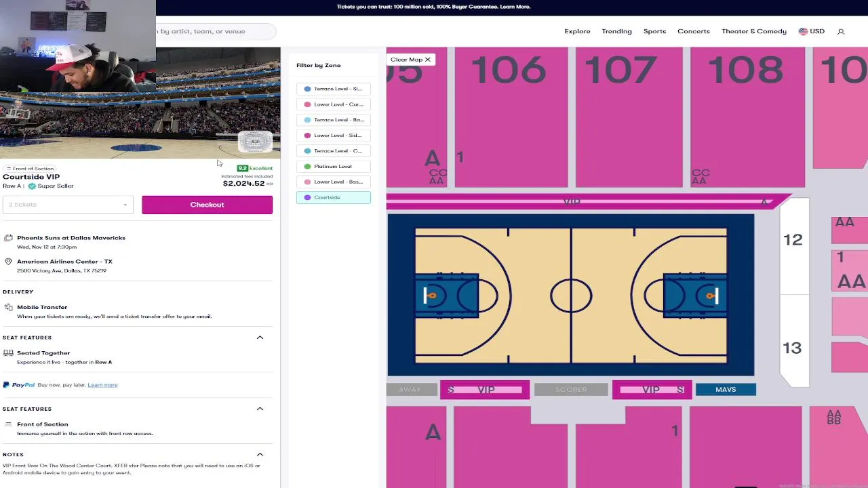Screen dimensions: 868x488
Task: Open the Concerts menu
Action: coord(694,31)
